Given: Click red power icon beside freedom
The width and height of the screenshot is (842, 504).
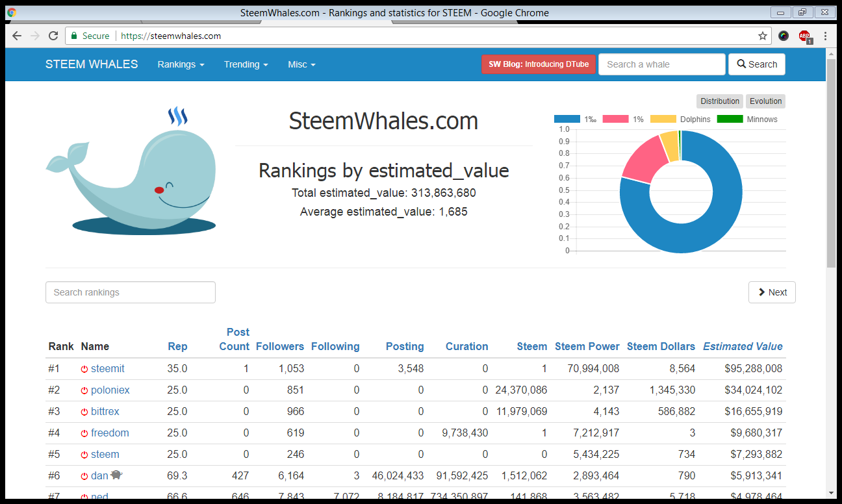Looking at the screenshot, I should [x=84, y=433].
